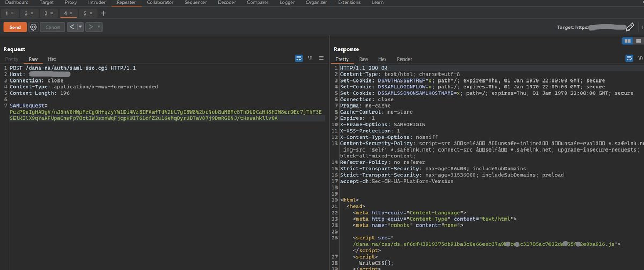This screenshot has height=270, width=644.
Task: Close Repeater tab 1
Action: point(12,13)
